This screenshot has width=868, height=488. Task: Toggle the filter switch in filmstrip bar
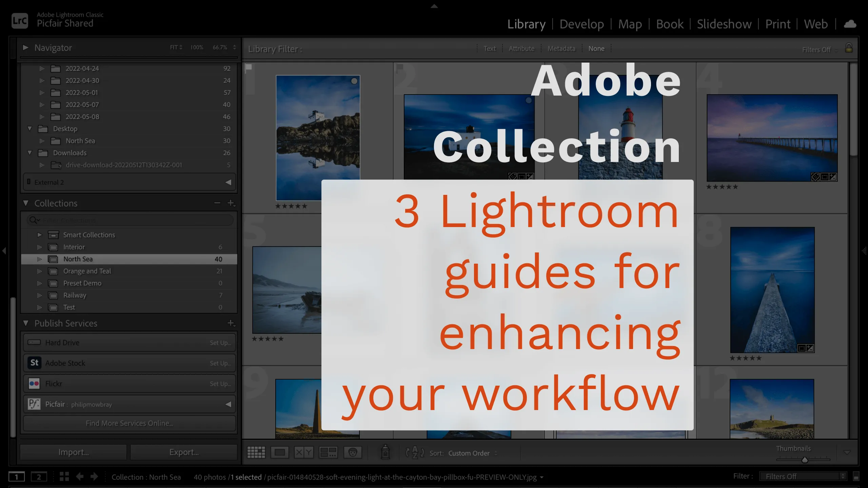tap(856, 476)
